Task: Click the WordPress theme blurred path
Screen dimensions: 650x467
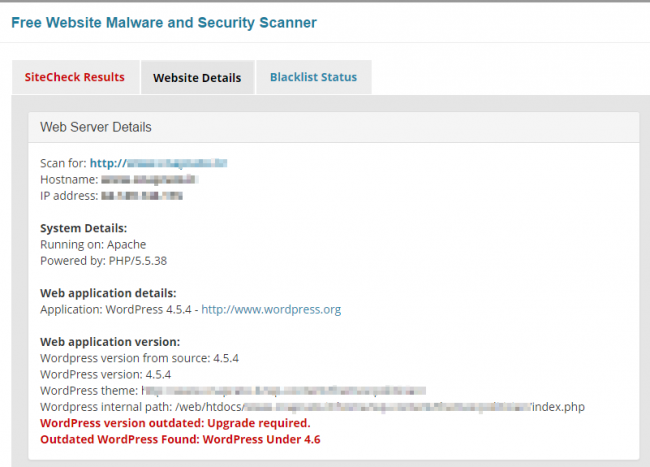Action: coord(284,391)
